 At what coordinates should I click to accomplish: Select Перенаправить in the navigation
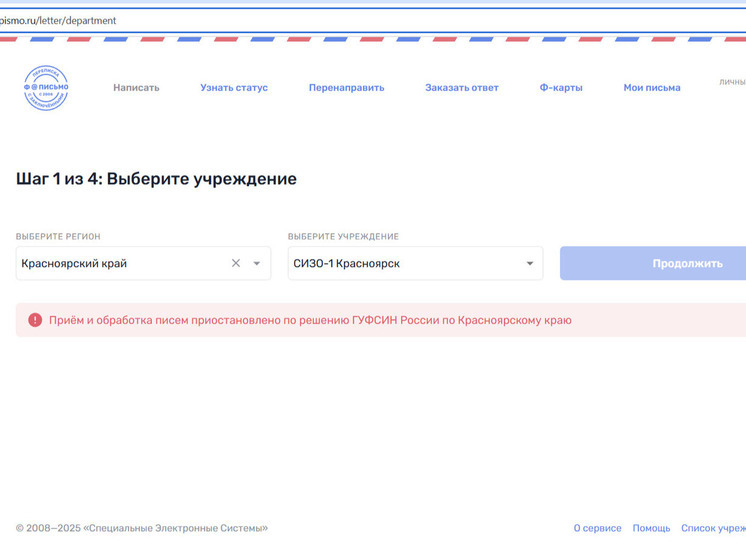(346, 88)
